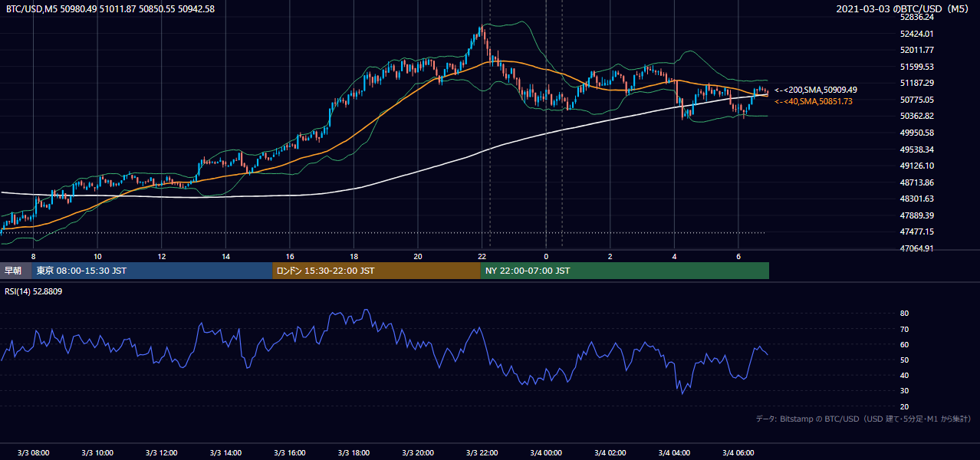Click hour label 14 below the price chart

tap(225, 256)
